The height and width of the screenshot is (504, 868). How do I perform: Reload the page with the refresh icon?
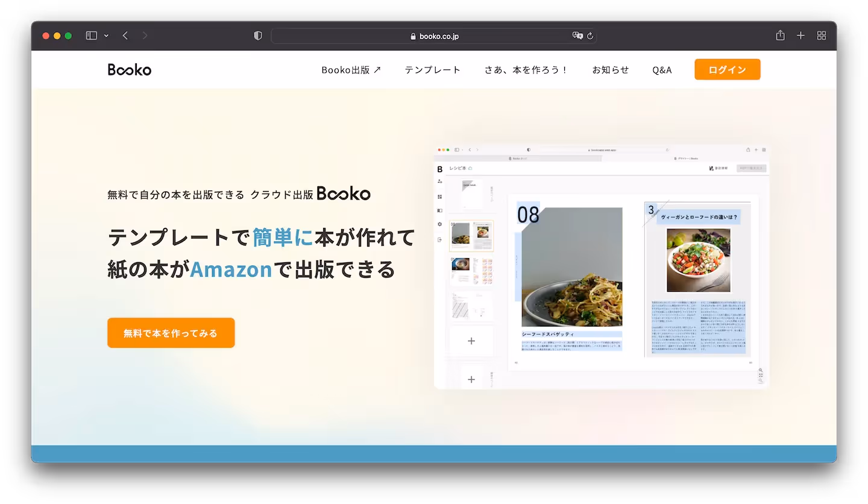click(590, 36)
